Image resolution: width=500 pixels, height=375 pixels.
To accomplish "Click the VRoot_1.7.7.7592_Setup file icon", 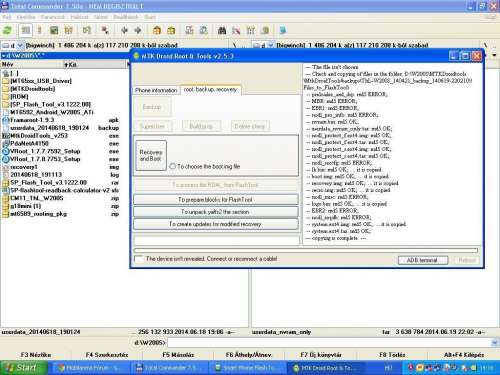I will coord(5,151).
